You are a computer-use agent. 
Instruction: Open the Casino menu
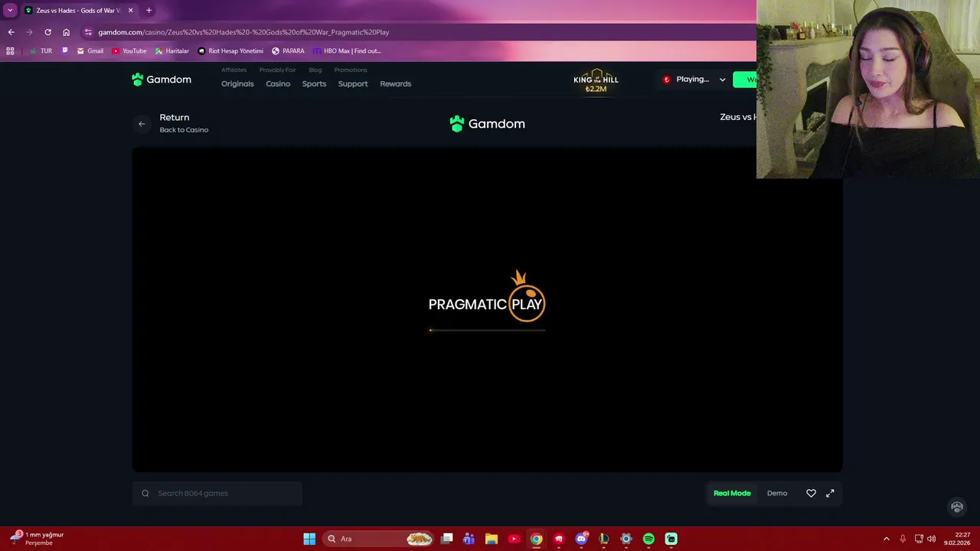pos(278,84)
